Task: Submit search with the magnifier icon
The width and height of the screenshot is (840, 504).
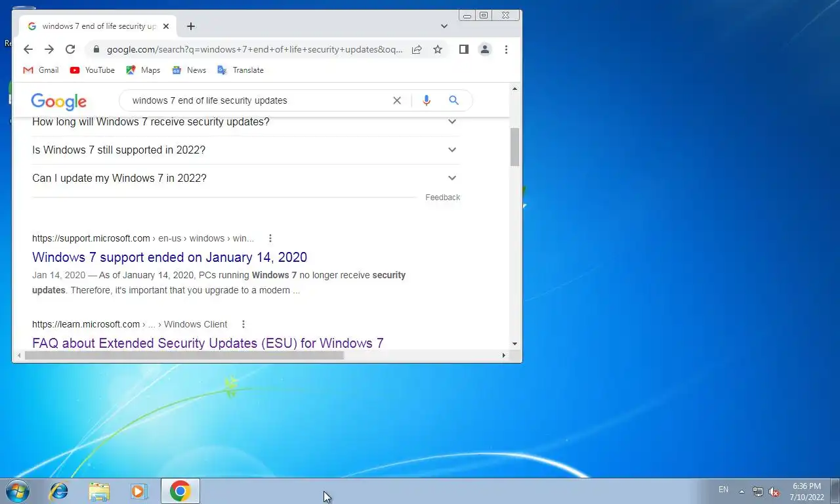Action: point(453,100)
